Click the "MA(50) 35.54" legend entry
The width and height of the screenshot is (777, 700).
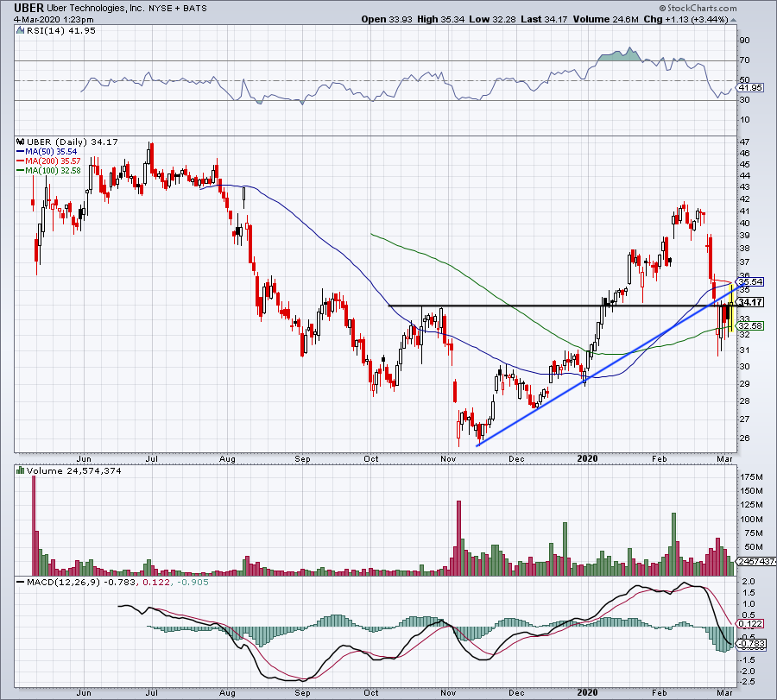pos(51,152)
